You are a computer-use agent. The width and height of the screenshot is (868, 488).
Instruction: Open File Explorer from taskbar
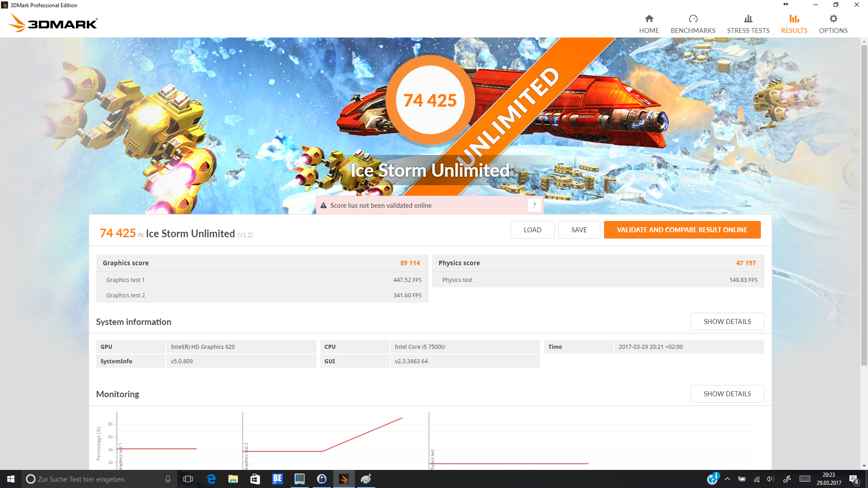point(233,479)
